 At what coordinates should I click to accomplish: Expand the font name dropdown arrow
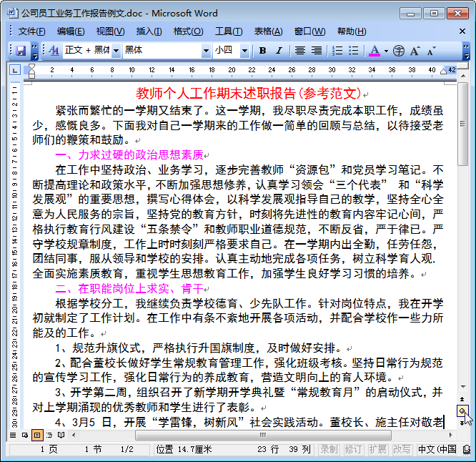[206, 51]
